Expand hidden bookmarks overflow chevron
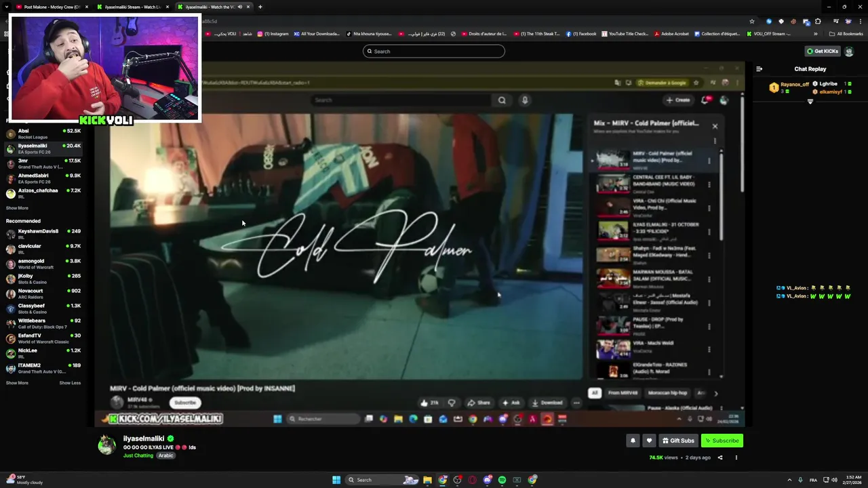868x488 pixels. point(816,34)
